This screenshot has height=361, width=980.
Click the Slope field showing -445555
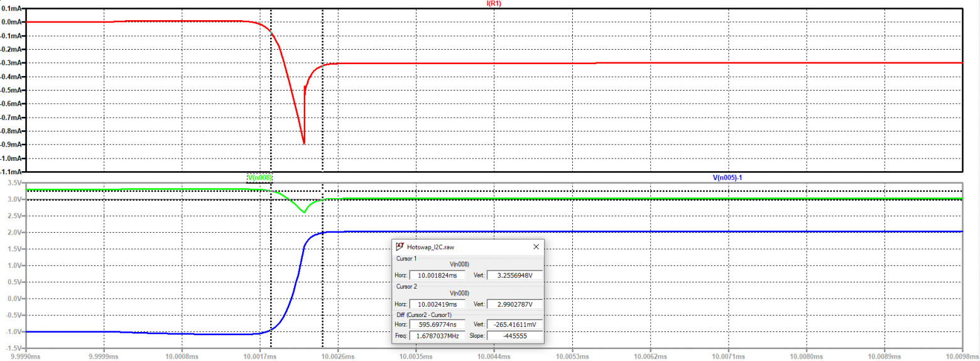[514, 336]
